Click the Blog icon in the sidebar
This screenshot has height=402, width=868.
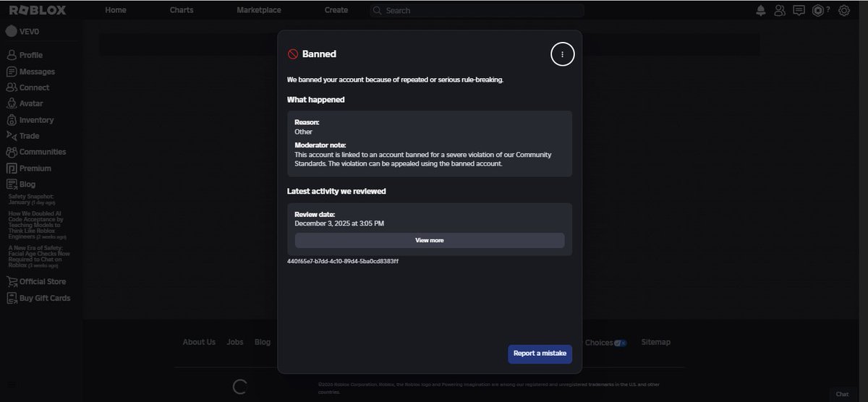tap(12, 184)
